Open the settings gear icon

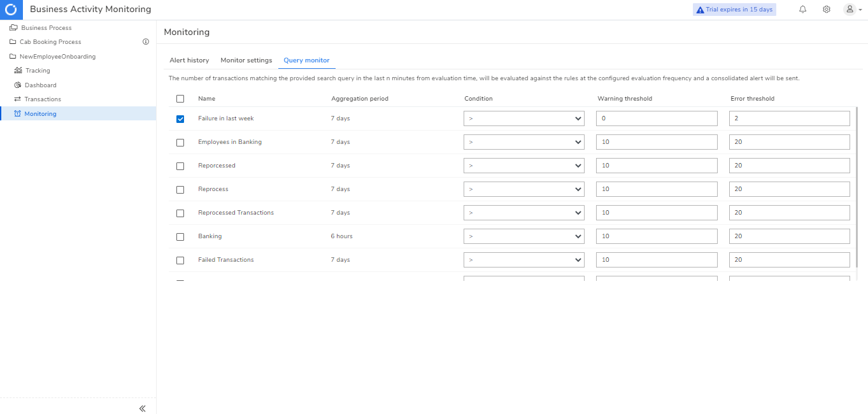[x=826, y=10]
